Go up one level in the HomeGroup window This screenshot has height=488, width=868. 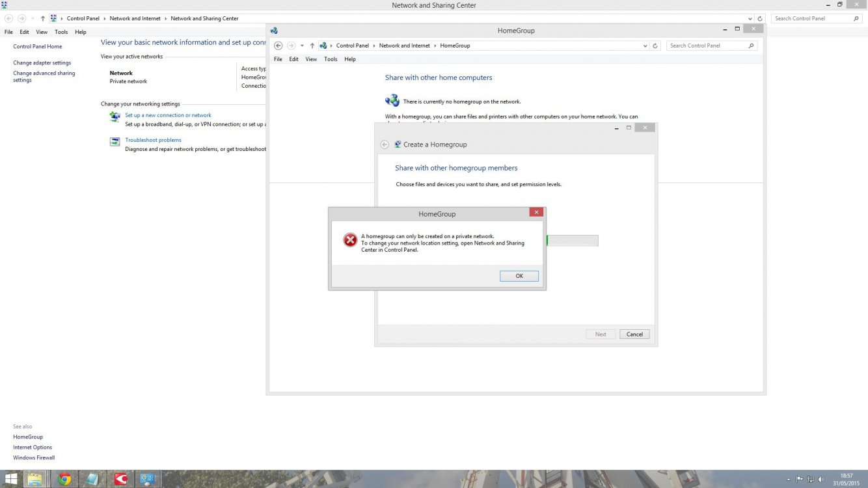coord(312,46)
